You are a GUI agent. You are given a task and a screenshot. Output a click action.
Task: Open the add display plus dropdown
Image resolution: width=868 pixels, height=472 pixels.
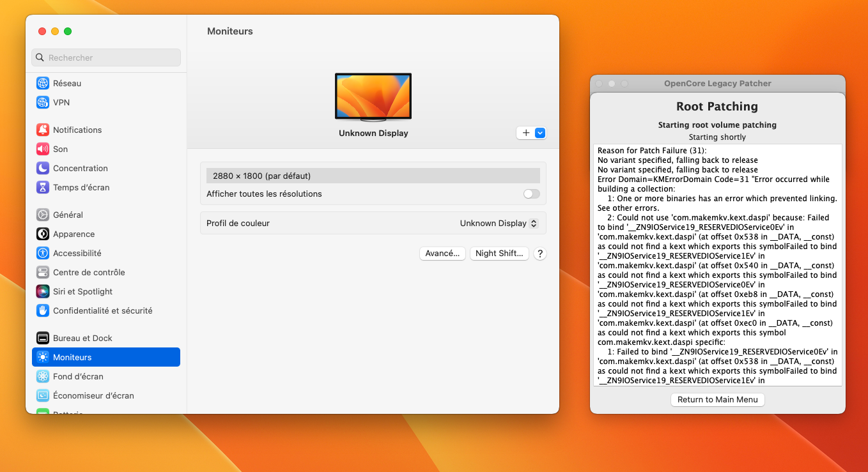(531, 133)
